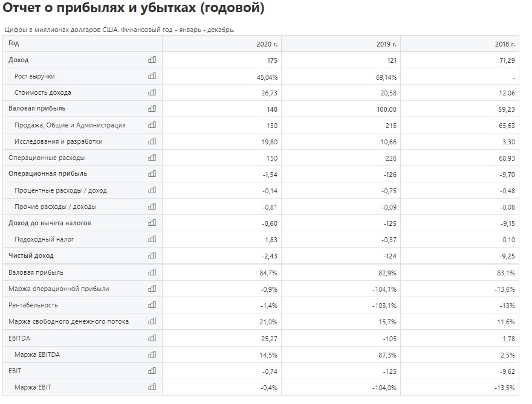
Task: Show chart for Чистый доход
Action: coord(152,255)
